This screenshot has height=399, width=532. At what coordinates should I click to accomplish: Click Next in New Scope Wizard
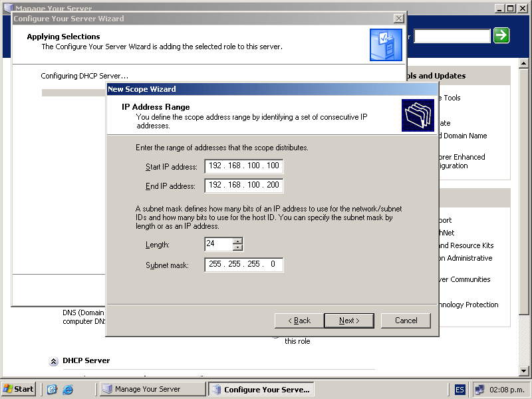348,321
